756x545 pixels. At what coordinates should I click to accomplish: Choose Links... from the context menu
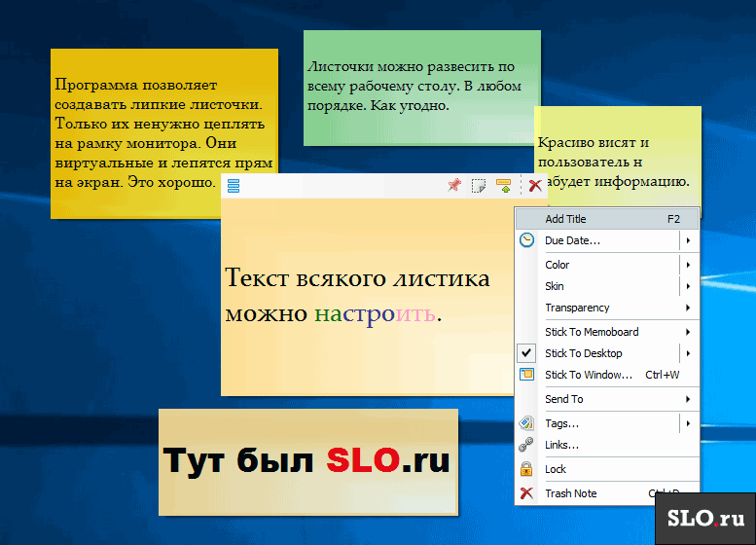607,445
